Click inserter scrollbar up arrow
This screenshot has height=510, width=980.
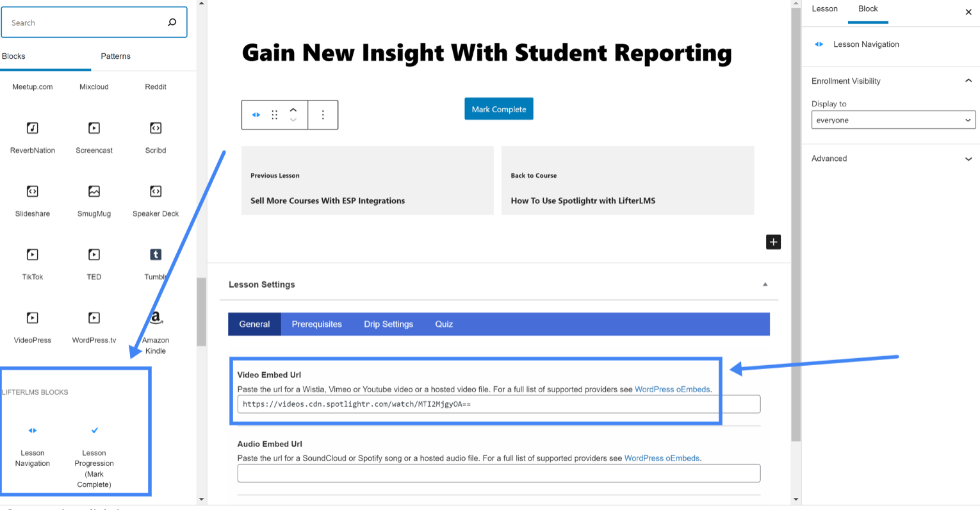pos(201,4)
